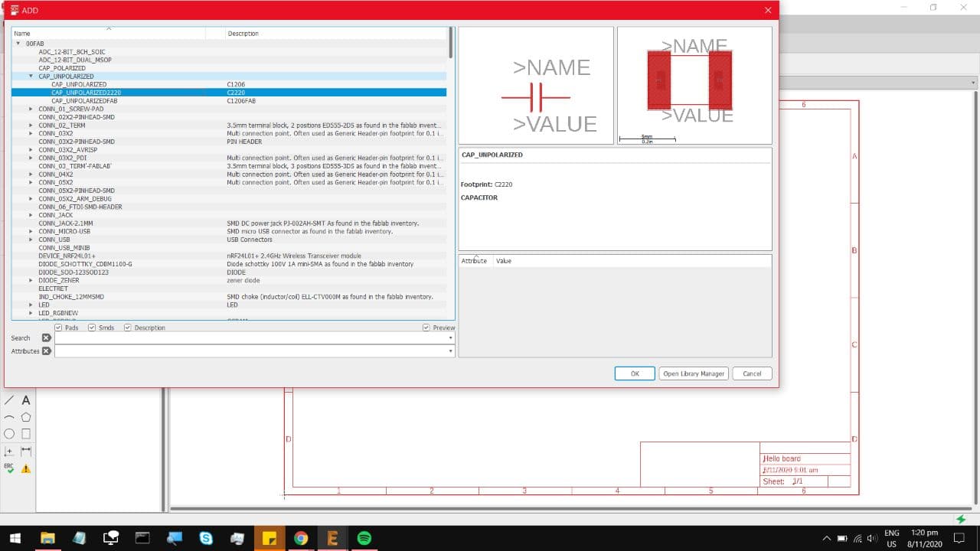The image size is (980, 551).
Task: Expand CONN_01_SCREW-PAD entry
Action: pyautogui.click(x=31, y=109)
